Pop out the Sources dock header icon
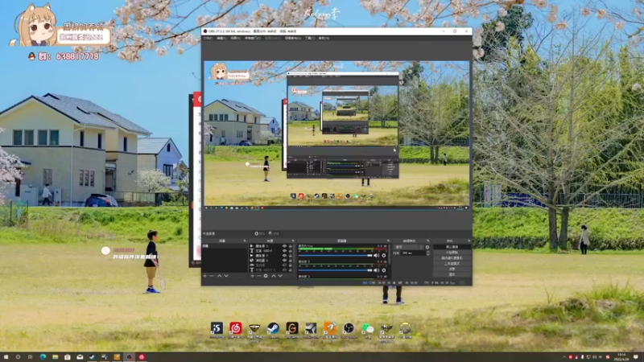This screenshot has width=644, height=362. 293,241
